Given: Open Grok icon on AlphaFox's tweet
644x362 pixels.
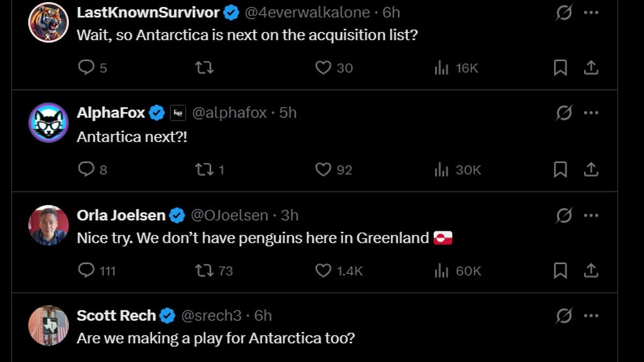Looking at the screenshot, I should point(563,113).
